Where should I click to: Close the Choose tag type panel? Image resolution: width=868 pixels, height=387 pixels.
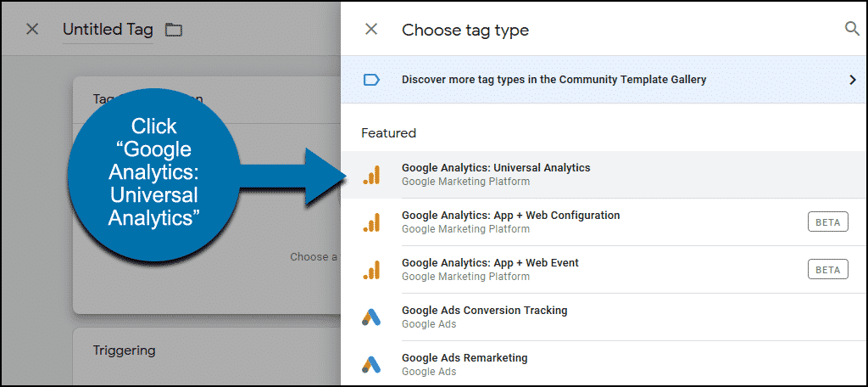371,30
